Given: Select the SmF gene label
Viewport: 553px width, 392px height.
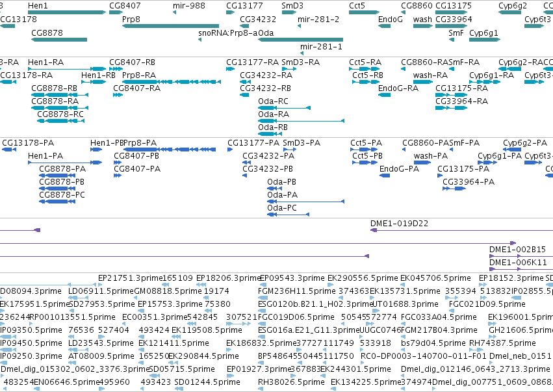Looking at the screenshot, I should pyautogui.click(x=456, y=33).
